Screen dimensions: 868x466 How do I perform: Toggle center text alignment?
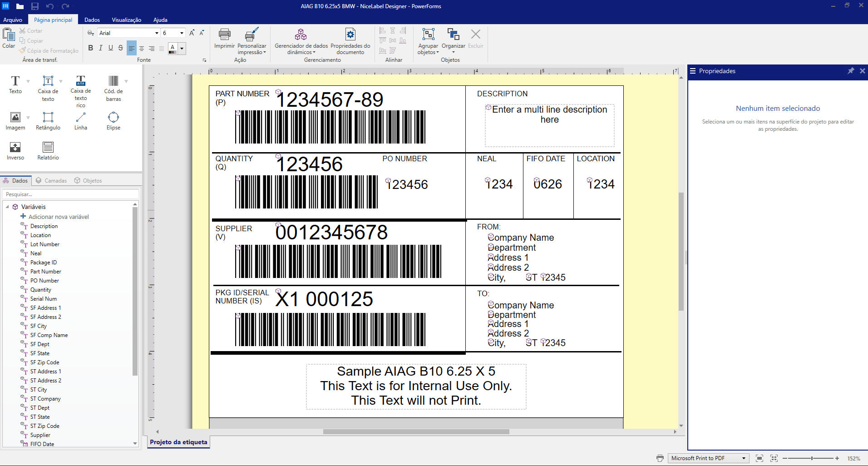tap(142, 48)
